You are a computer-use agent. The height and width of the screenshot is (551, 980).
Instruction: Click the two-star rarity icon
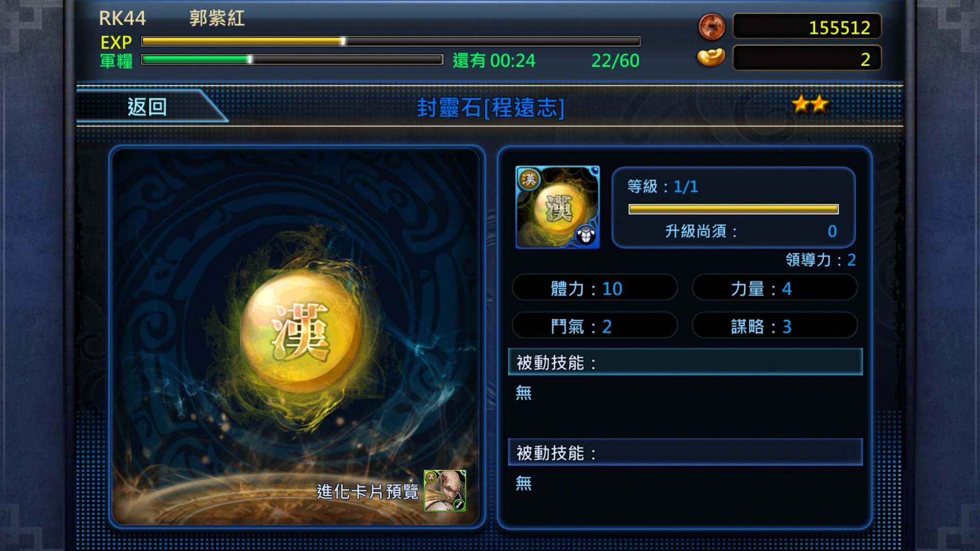click(810, 105)
